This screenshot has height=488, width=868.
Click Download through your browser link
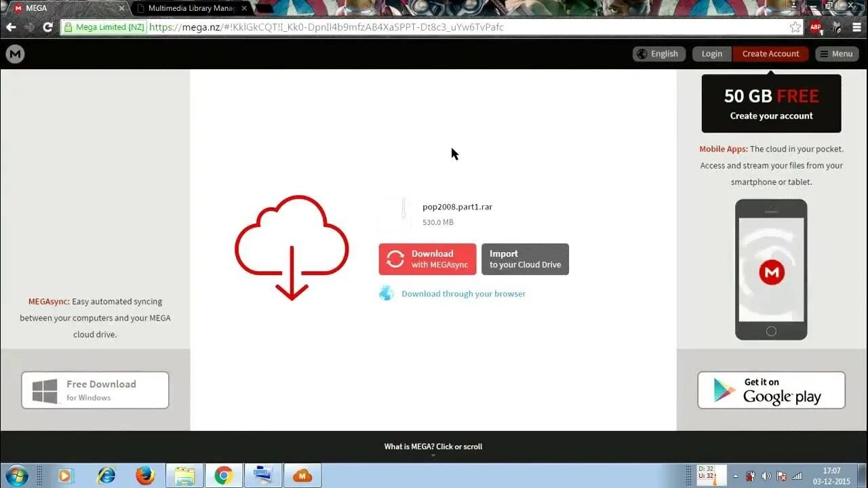(463, 293)
